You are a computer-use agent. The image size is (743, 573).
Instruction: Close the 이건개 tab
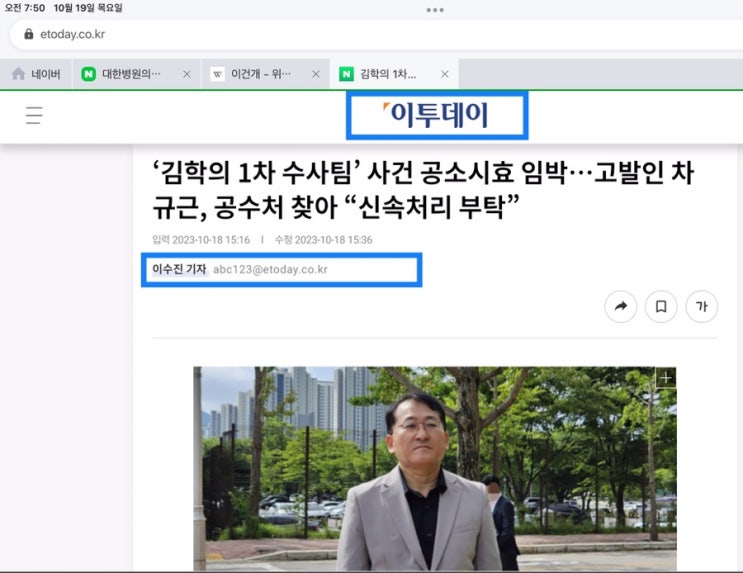316,74
